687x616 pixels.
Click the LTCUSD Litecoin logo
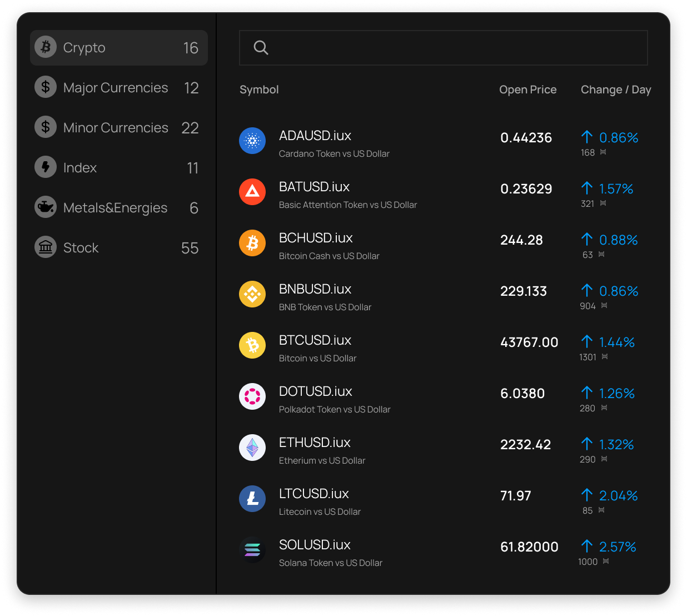(252, 499)
